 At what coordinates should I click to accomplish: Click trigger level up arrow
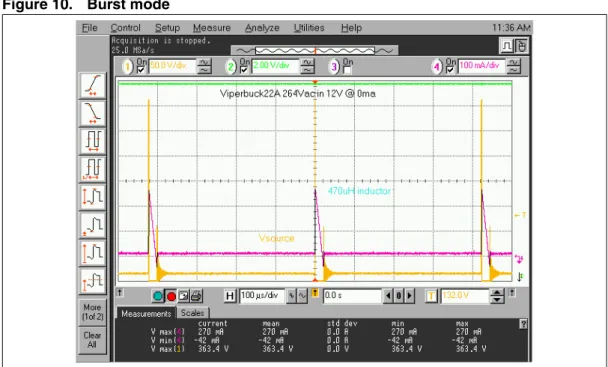pyautogui.click(x=497, y=293)
